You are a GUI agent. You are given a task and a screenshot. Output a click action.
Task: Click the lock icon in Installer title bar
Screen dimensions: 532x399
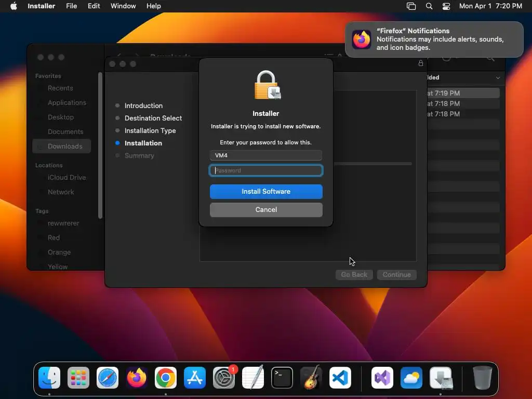pyautogui.click(x=421, y=63)
